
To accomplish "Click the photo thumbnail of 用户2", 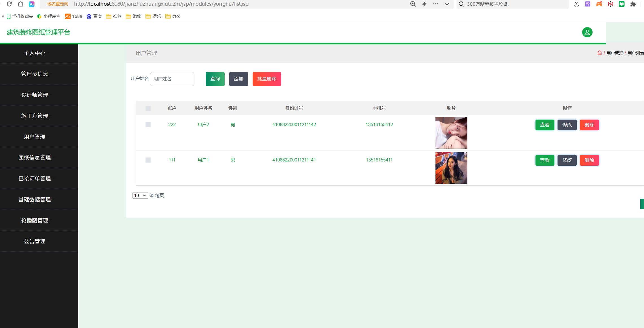I will 451,133.
